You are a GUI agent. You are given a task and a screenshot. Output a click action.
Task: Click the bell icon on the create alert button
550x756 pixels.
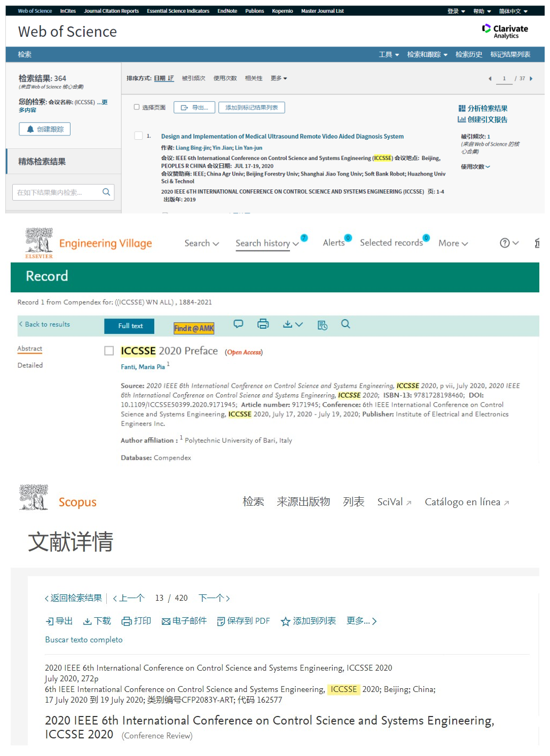pos(30,129)
